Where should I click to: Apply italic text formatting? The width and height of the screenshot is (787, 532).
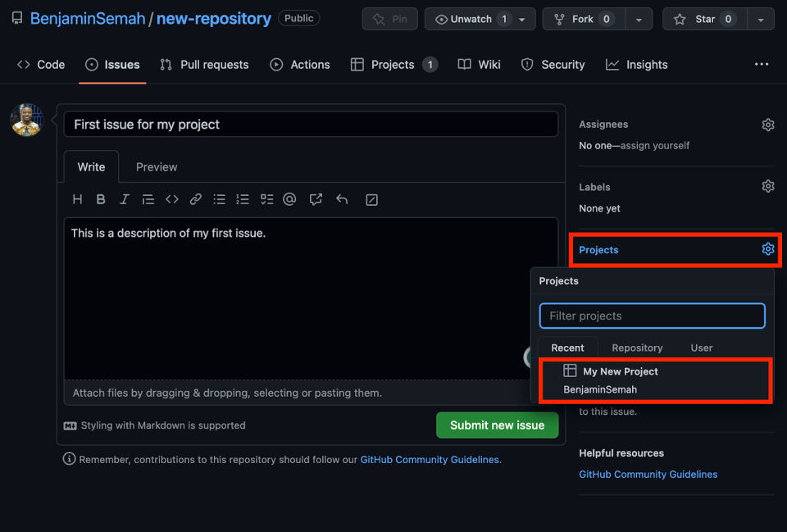click(x=124, y=199)
